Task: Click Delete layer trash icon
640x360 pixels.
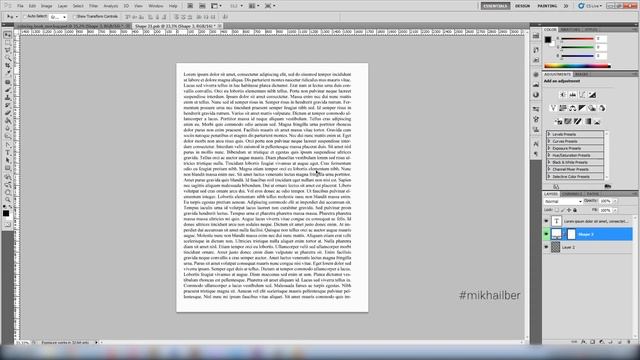Action: pyautogui.click(x=629, y=342)
